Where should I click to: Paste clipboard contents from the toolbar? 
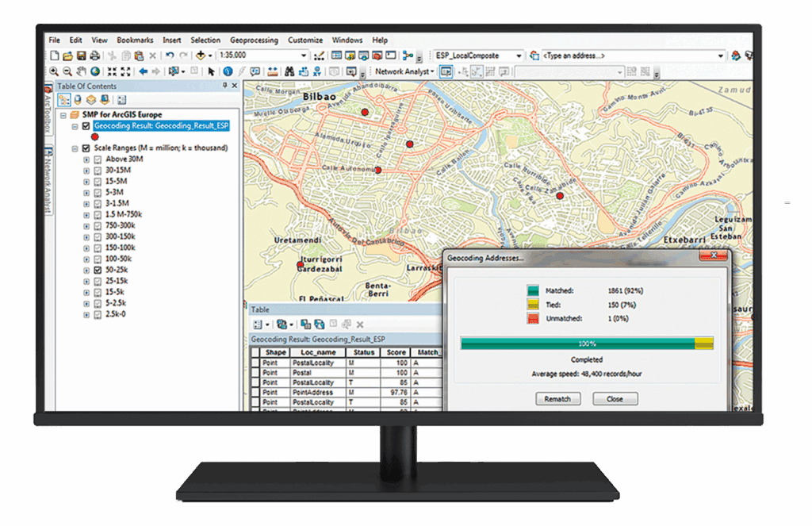(x=139, y=56)
